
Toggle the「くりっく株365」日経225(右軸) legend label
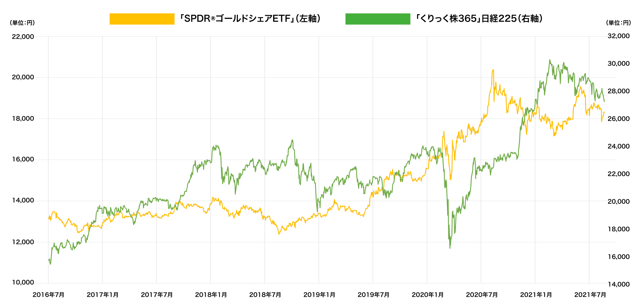(x=478, y=19)
